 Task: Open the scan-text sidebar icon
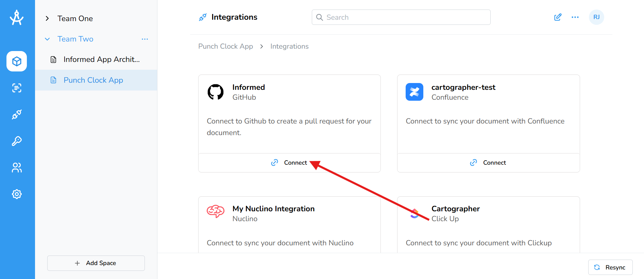pyautogui.click(x=17, y=88)
